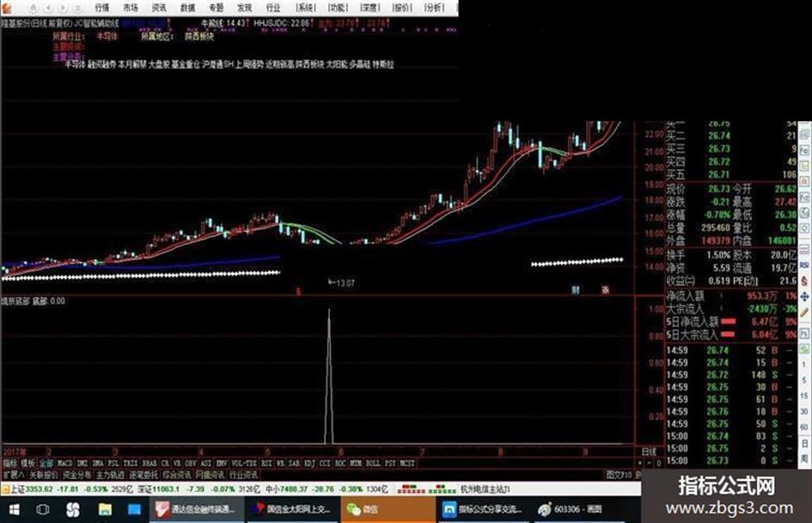Switch to 15-minute period in right toolbar
The height and width of the screenshot is (523, 812).
click(x=805, y=396)
